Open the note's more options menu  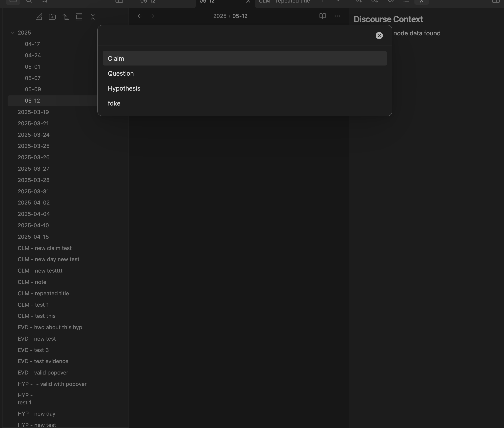(338, 16)
